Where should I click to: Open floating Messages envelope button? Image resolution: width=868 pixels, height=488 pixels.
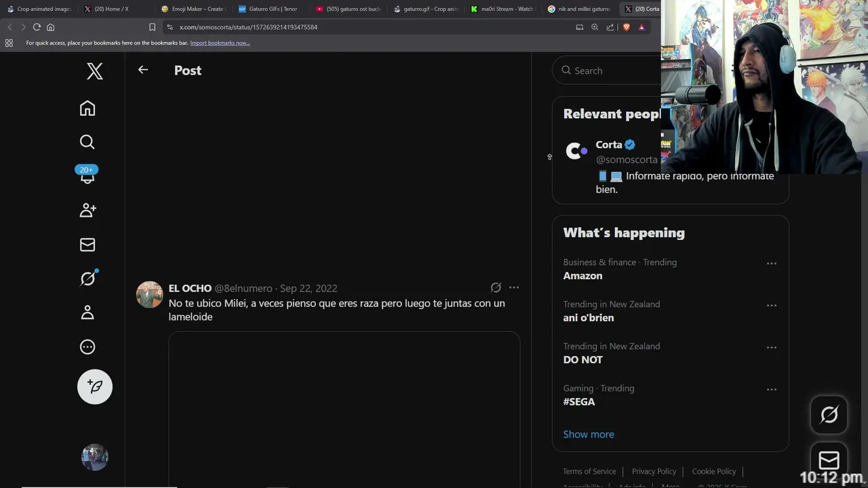pyautogui.click(x=829, y=461)
